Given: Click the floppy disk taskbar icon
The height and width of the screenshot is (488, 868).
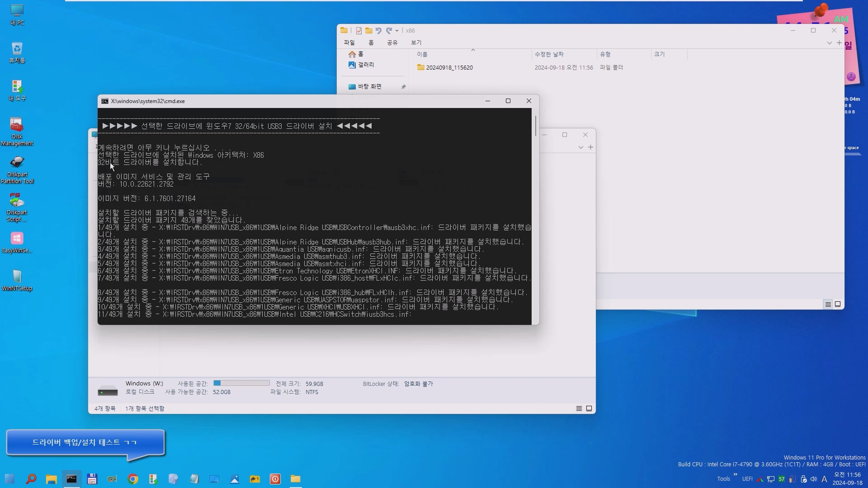Looking at the screenshot, I should pyautogui.click(x=92, y=479).
